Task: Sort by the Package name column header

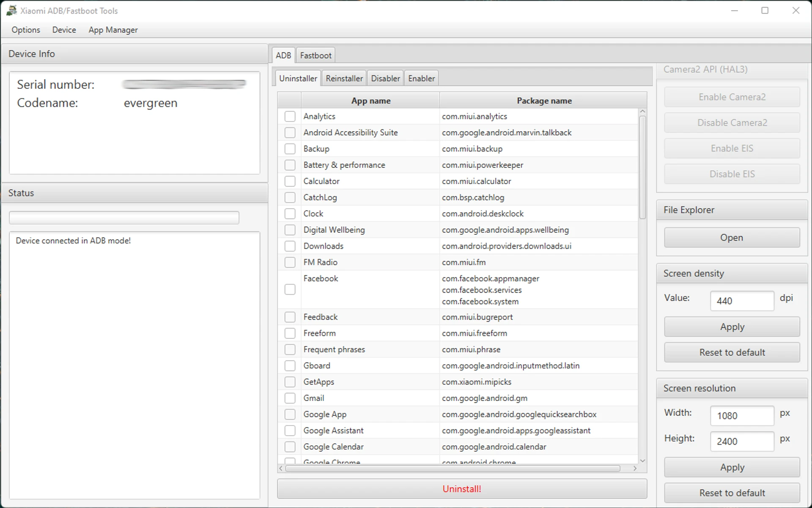Action: [544, 101]
